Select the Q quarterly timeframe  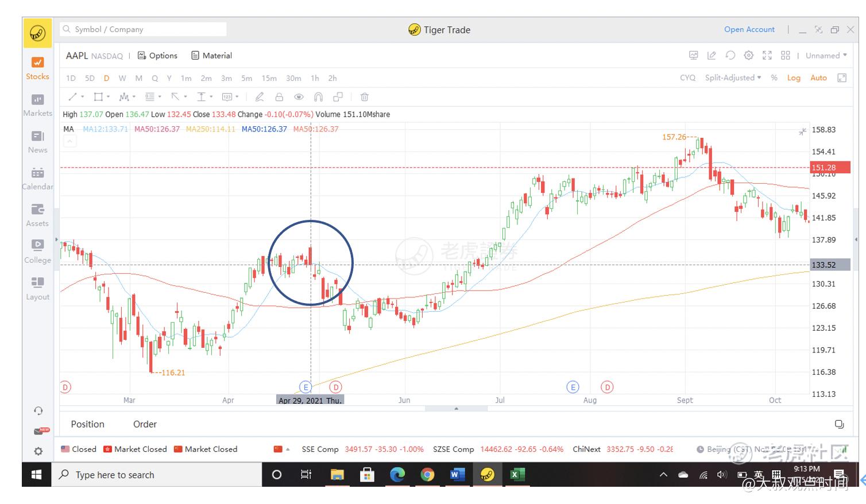[x=154, y=78]
